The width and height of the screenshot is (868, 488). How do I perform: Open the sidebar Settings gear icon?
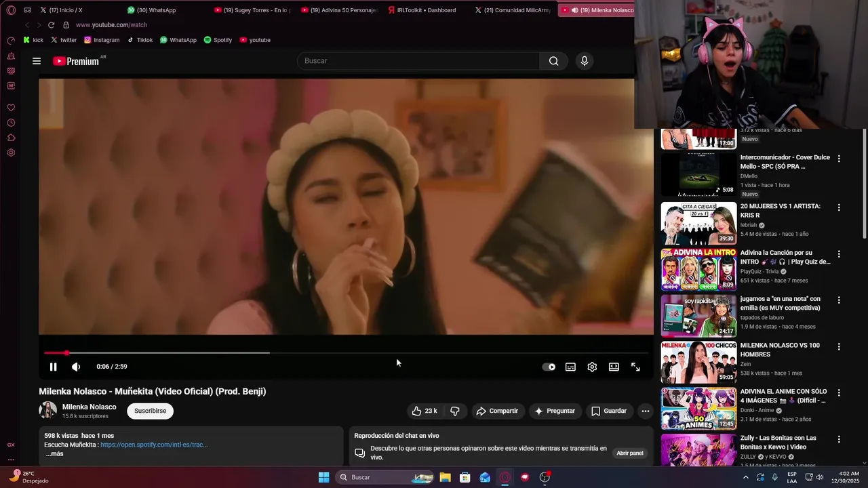tap(11, 152)
